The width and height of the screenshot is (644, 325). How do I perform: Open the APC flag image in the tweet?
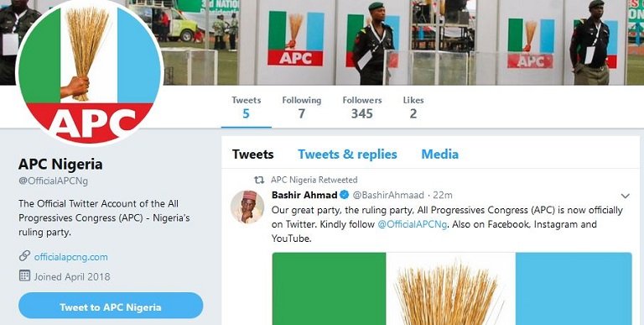[x=452, y=289]
